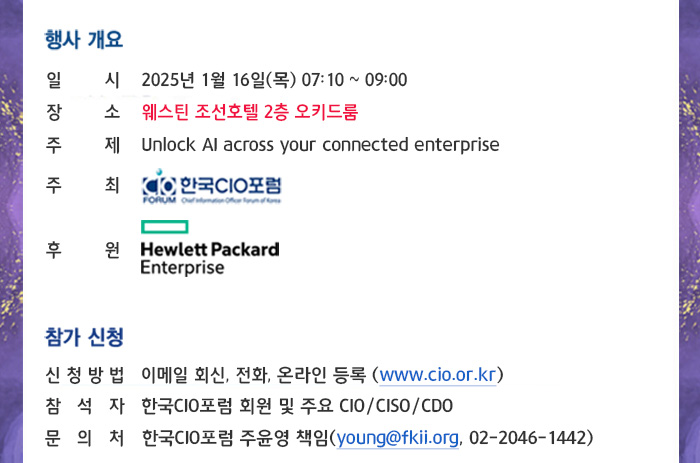This screenshot has height=463, width=700.
Task: Click the 참가 신청 heading
Action: pos(84,337)
